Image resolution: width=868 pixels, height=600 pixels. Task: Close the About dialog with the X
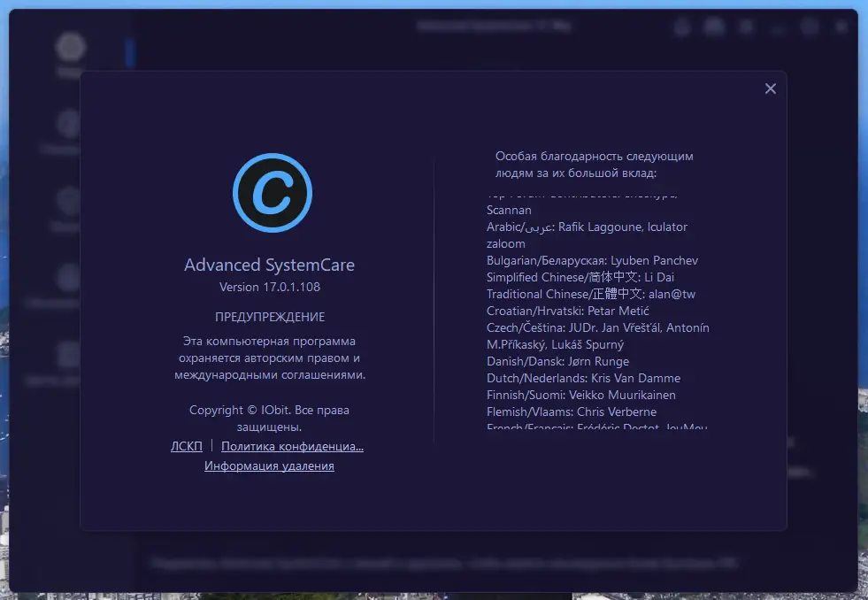(770, 88)
